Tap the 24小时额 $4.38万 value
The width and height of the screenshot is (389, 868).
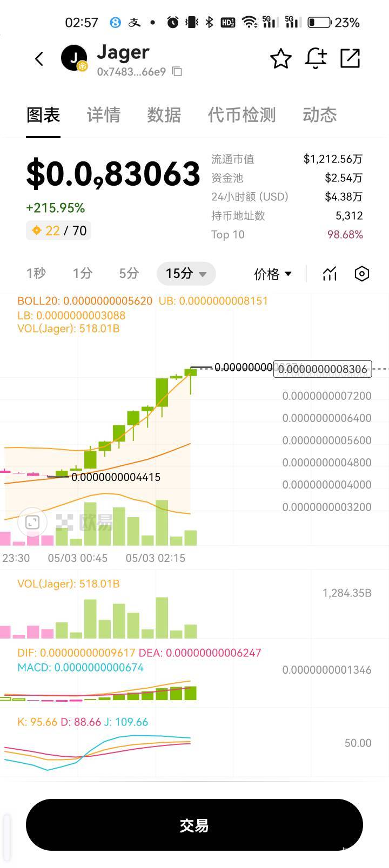click(x=344, y=196)
